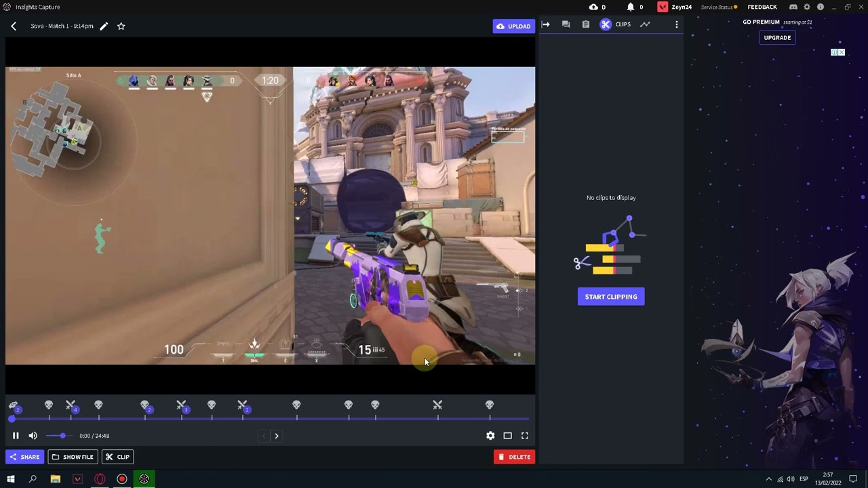Click the Upgrade premium button
The height and width of the screenshot is (488, 868).
pyautogui.click(x=777, y=37)
